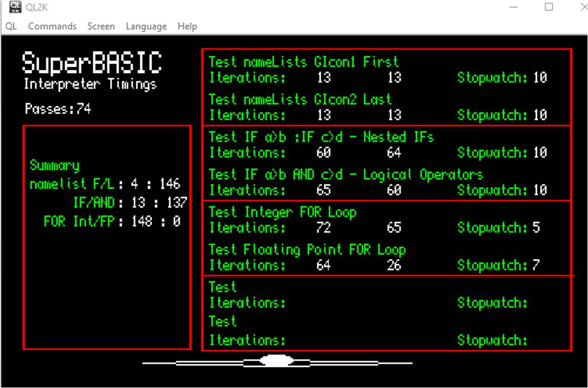
Task: Click Stopwatch value 10 in Nested IFs row
Action: click(540, 152)
